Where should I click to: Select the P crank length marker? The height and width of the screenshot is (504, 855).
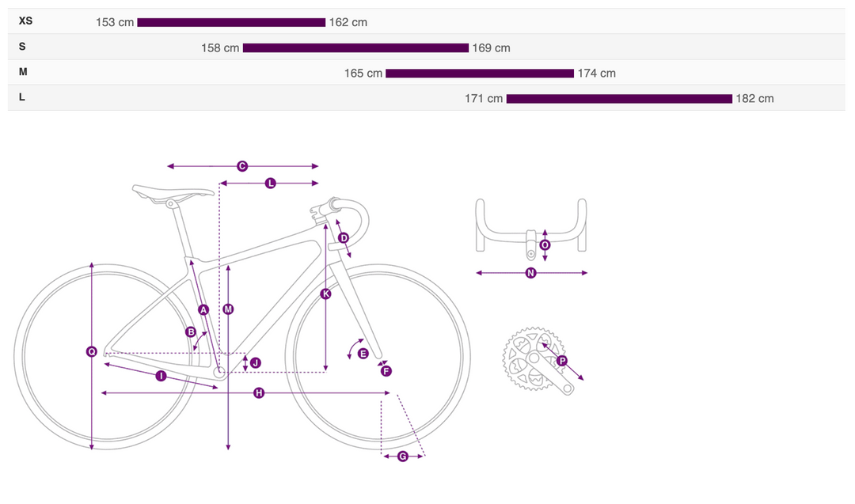click(562, 362)
